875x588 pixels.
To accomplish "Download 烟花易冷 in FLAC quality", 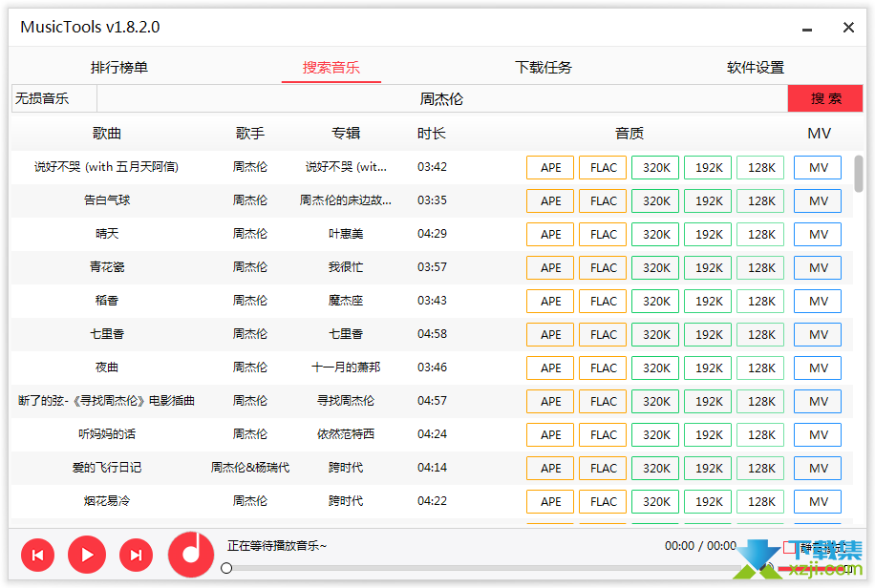I will coord(603,502).
